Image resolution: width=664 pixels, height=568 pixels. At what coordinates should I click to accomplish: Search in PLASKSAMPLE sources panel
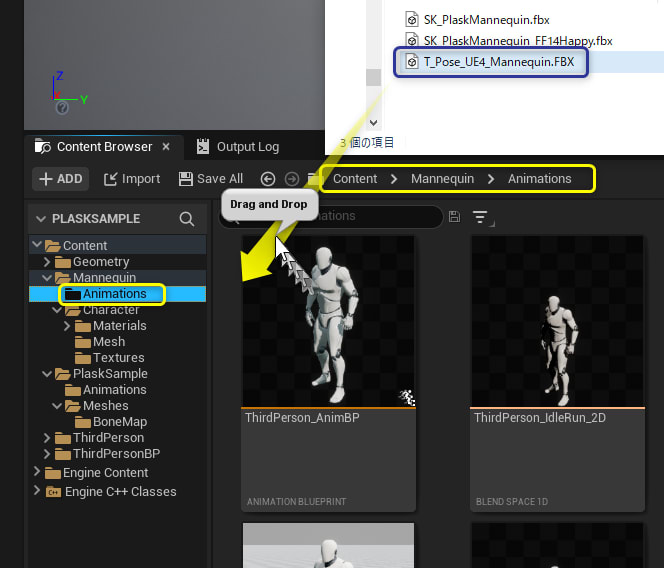[187, 219]
